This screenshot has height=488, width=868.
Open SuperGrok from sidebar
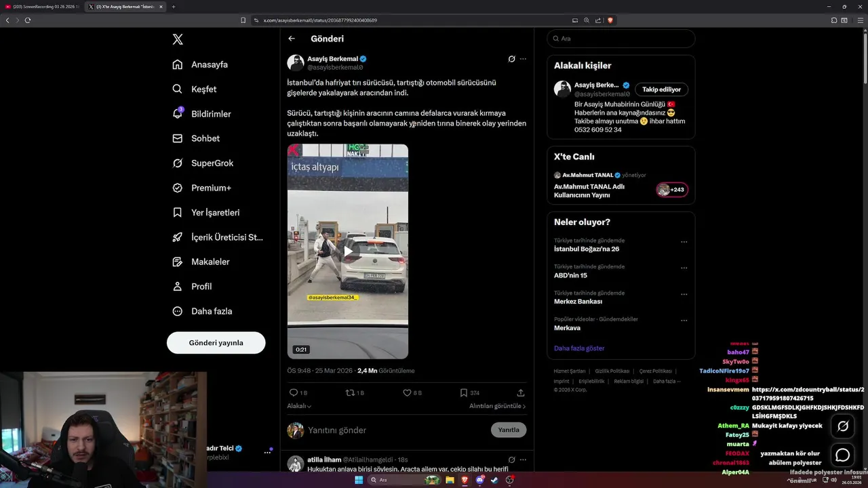[202, 163]
